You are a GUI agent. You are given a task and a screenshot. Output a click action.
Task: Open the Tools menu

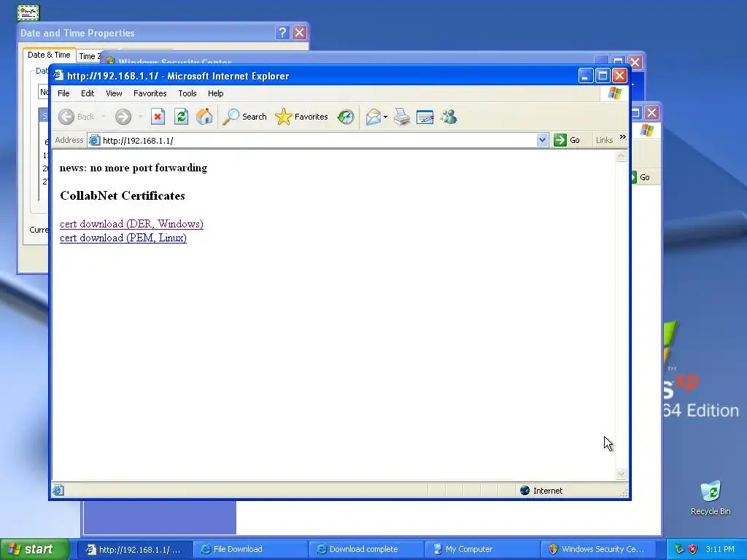(187, 93)
